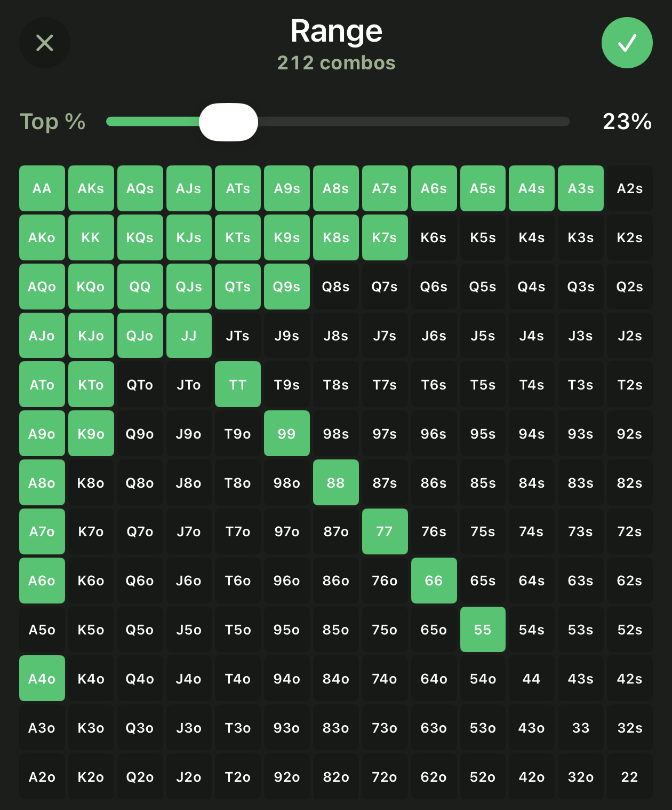Click the Top % slider handle
The width and height of the screenshot is (672, 810).
coord(228,122)
